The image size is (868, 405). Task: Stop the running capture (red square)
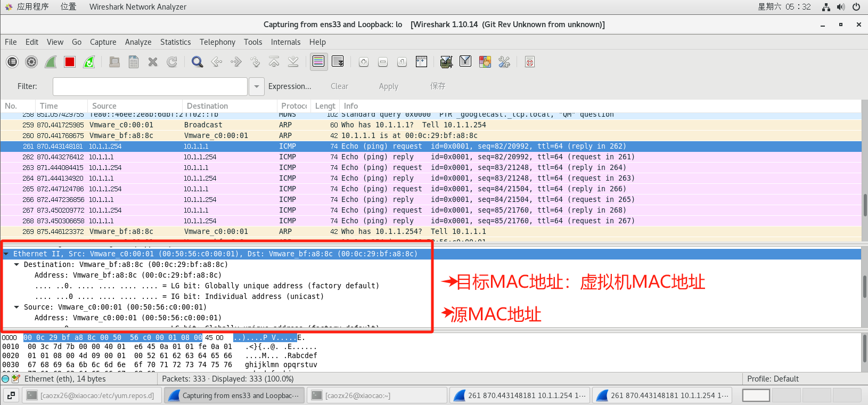[70, 62]
